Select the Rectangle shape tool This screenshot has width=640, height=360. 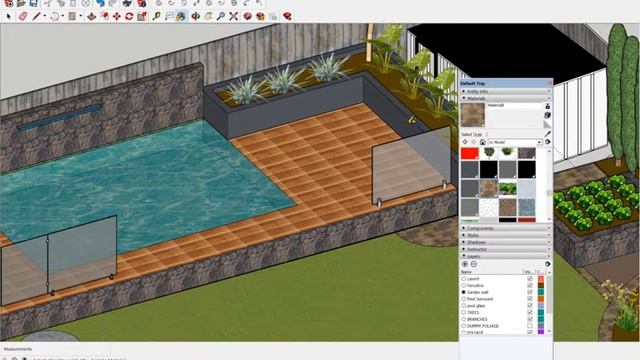[x=72, y=16]
